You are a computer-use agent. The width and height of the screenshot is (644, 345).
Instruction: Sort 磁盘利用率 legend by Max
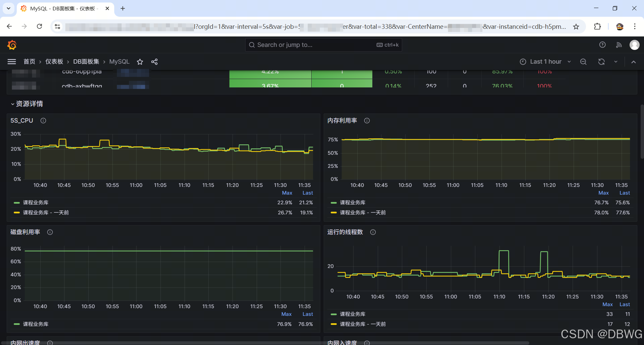coord(286,314)
